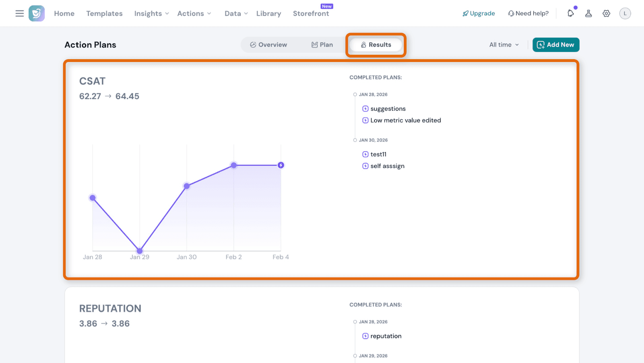Expand the Insights dropdown menu
Viewport: 644px width, 363px height.
[x=151, y=13]
